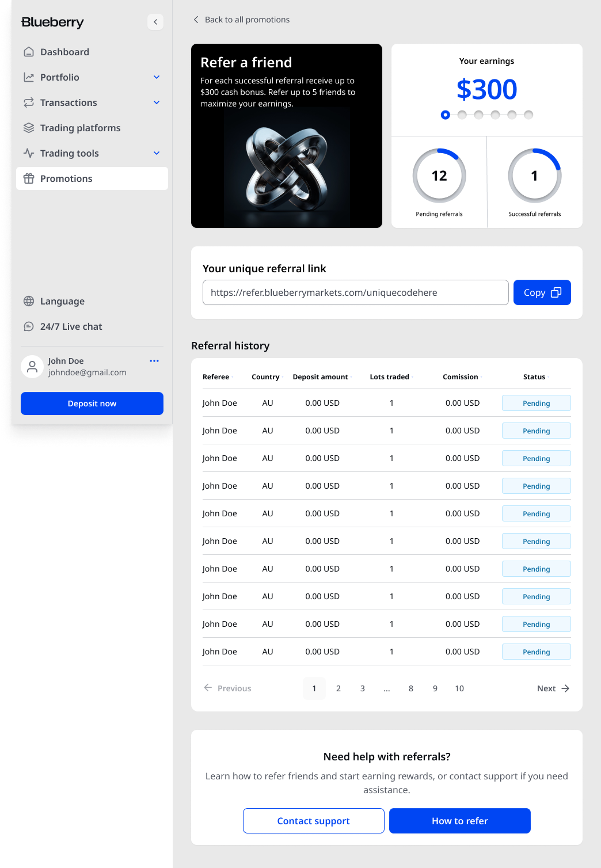Click the Blueberry logo

(x=52, y=22)
